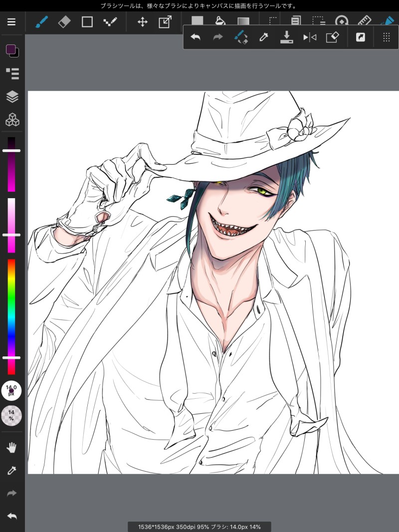Select the Hand pan tool
This screenshot has height=532, width=399.
coord(11,448)
